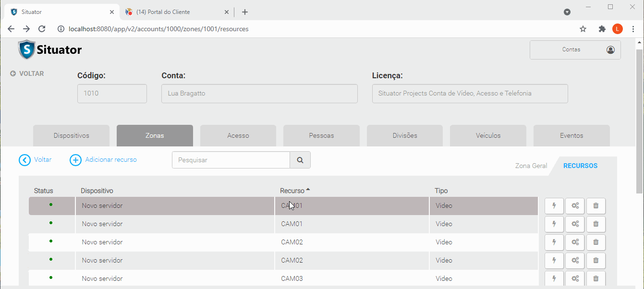The width and height of the screenshot is (644, 289).
Task: Open gear settings for the highlighted CAM01 row
Action: tap(575, 206)
